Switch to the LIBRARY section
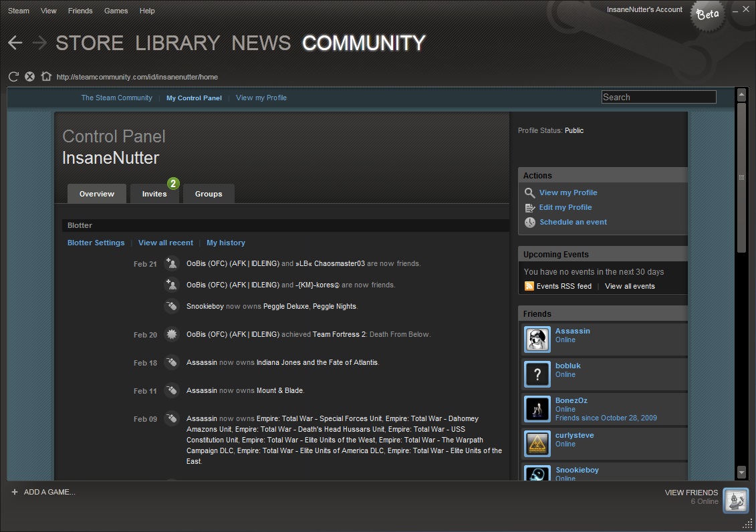 pos(177,43)
